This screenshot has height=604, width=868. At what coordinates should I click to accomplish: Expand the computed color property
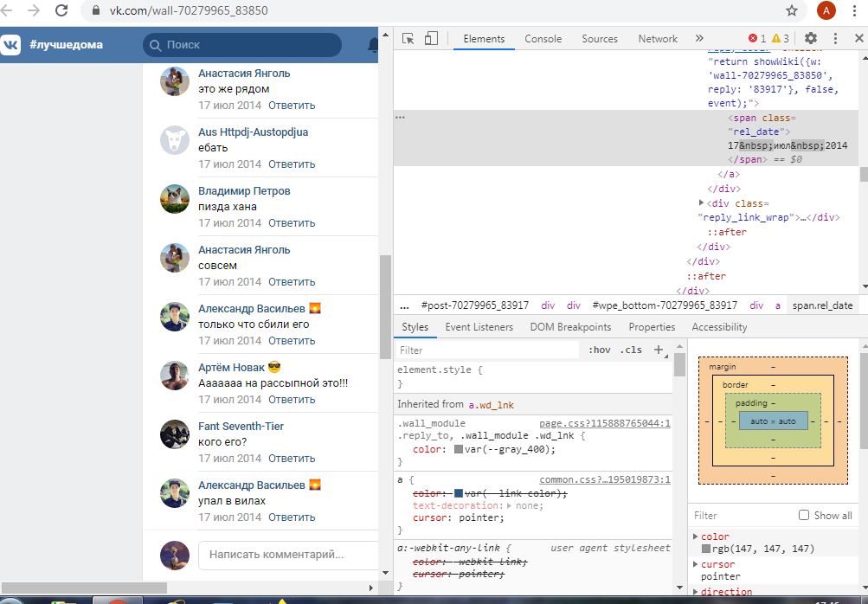696,536
